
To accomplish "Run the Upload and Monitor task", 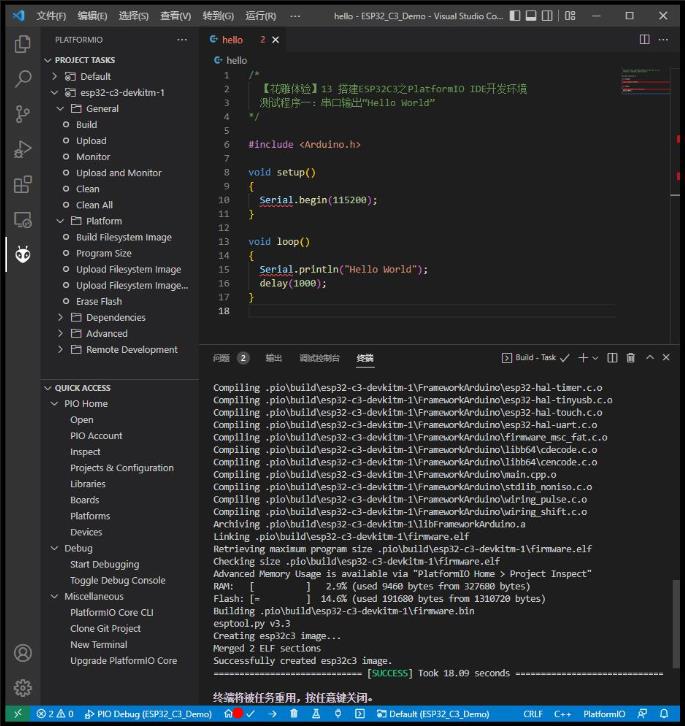I will [119, 173].
